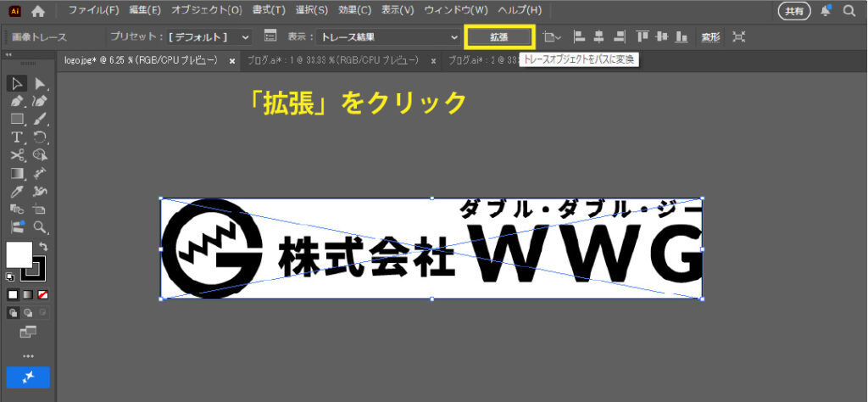Set paint to None mode
Image resolution: width=868 pixels, height=402 pixels.
coord(43,294)
